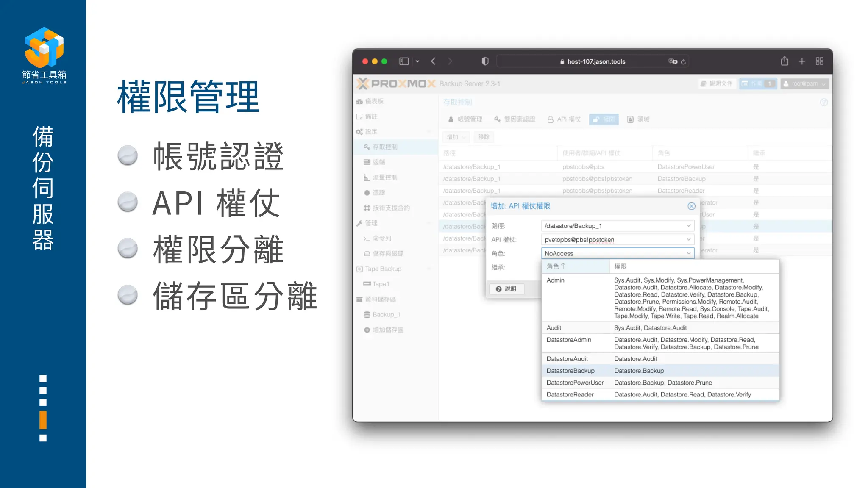The width and height of the screenshot is (868, 488).
Task: Click the browser forward arrow
Action: (450, 61)
